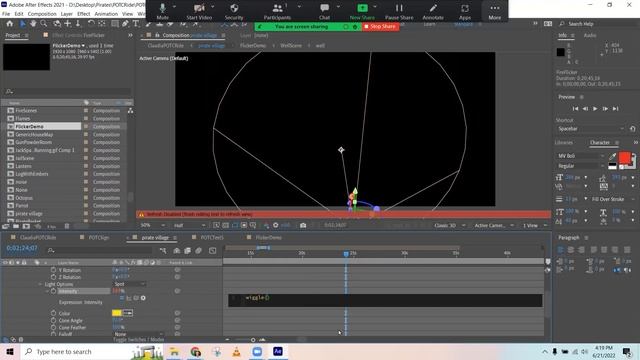Image resolution: width=640 pixels, height=360 pixels.
Task: Enable frame blending icon in timeline
Action: [x=187, y=250]
